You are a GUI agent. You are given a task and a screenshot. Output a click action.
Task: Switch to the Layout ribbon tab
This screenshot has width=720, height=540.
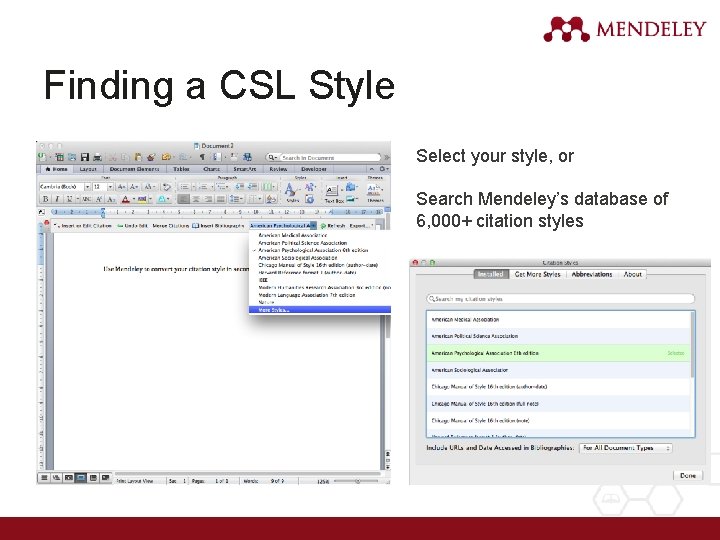[x=88, y=169]
